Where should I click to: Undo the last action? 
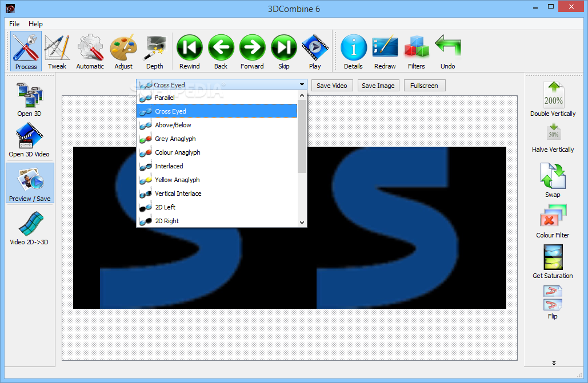point(448,51)
